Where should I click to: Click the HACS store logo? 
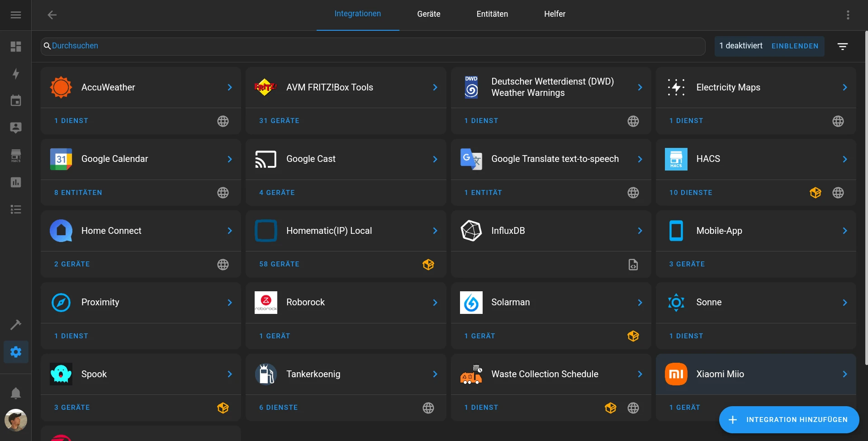point(676,159)
